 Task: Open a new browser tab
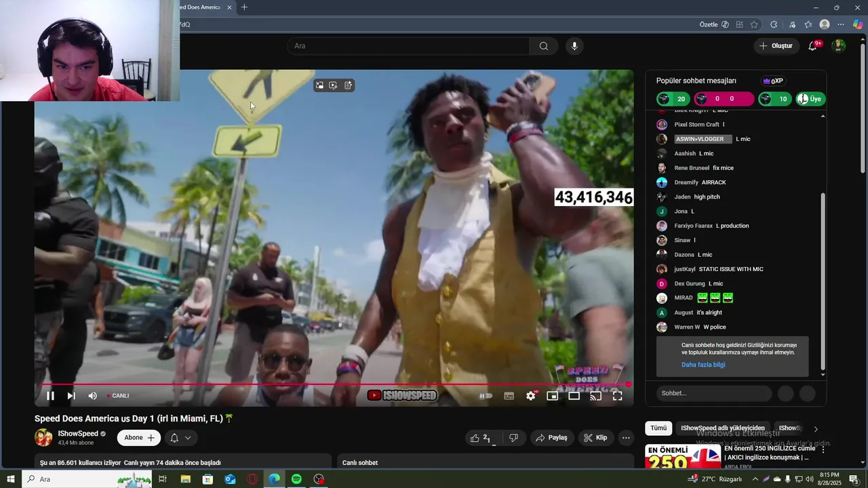(244, 7)
